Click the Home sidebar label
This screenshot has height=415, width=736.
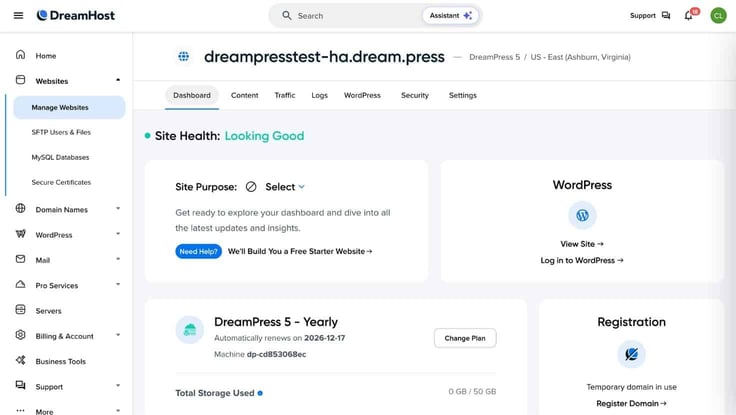coord(46,56)
